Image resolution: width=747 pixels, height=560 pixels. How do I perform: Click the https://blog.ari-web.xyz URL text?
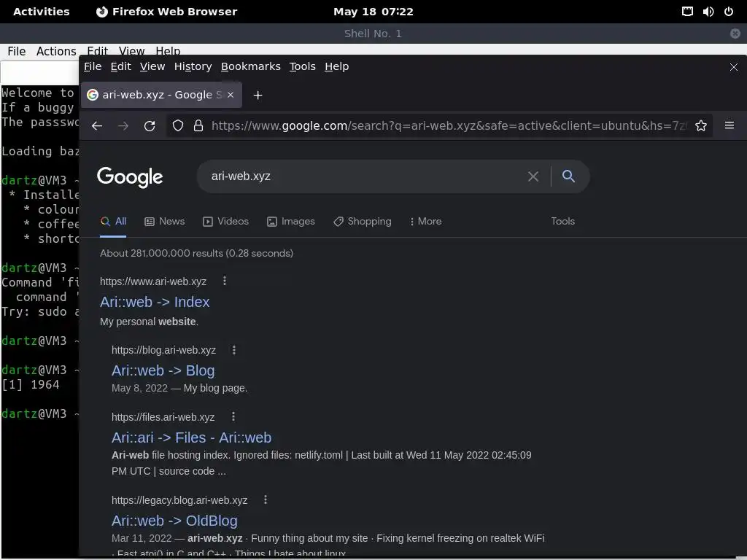click(164, 351)
